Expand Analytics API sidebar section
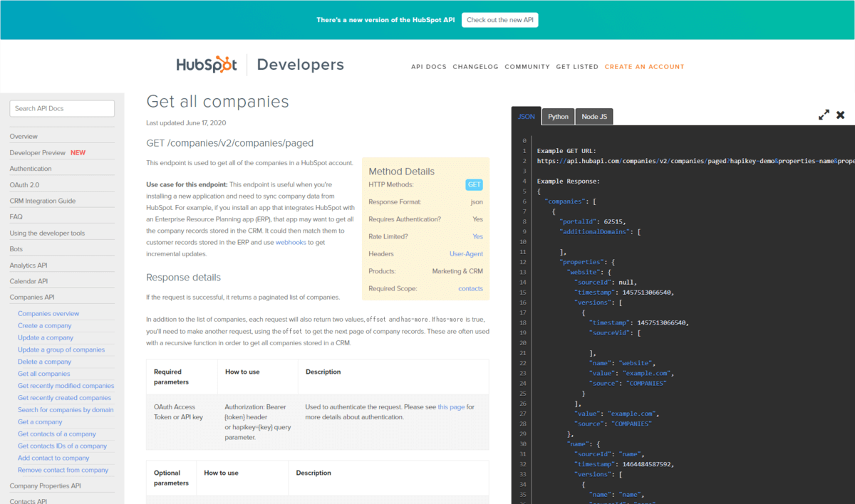Viewport: 855px width, 504px height. pyautogui.click(x=28, y=266)
